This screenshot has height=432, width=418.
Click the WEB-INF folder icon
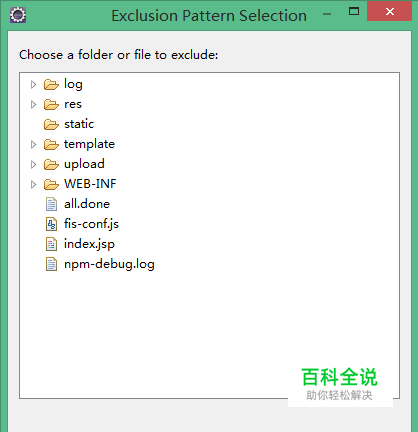coord(51,184)
